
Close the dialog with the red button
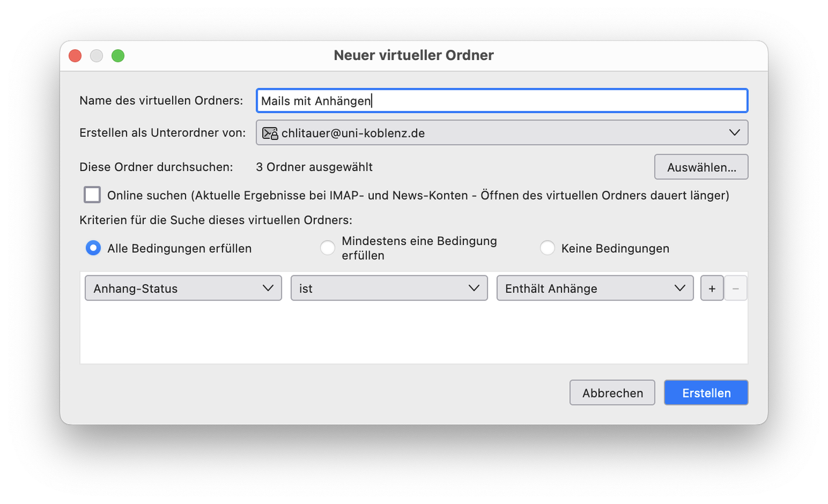click(x=75, y=56)
